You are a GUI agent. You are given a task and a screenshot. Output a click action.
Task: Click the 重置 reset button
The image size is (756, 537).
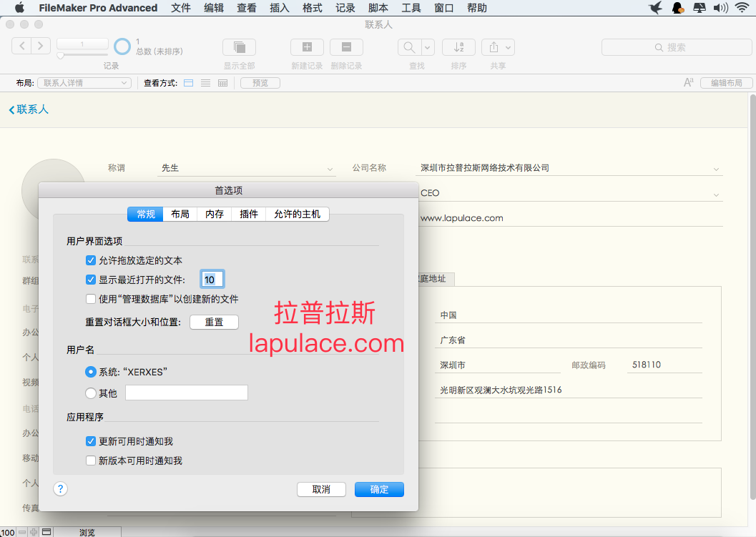coord(214,322)
